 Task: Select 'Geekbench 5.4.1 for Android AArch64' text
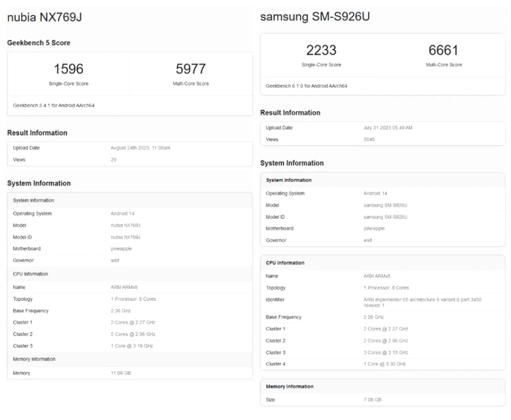pyautogui.click(x=54, y=105)
